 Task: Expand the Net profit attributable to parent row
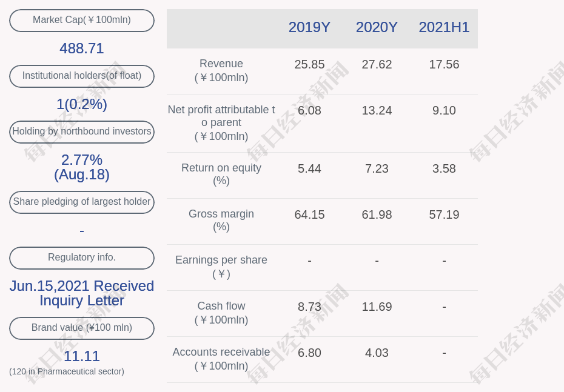point(221,123)
